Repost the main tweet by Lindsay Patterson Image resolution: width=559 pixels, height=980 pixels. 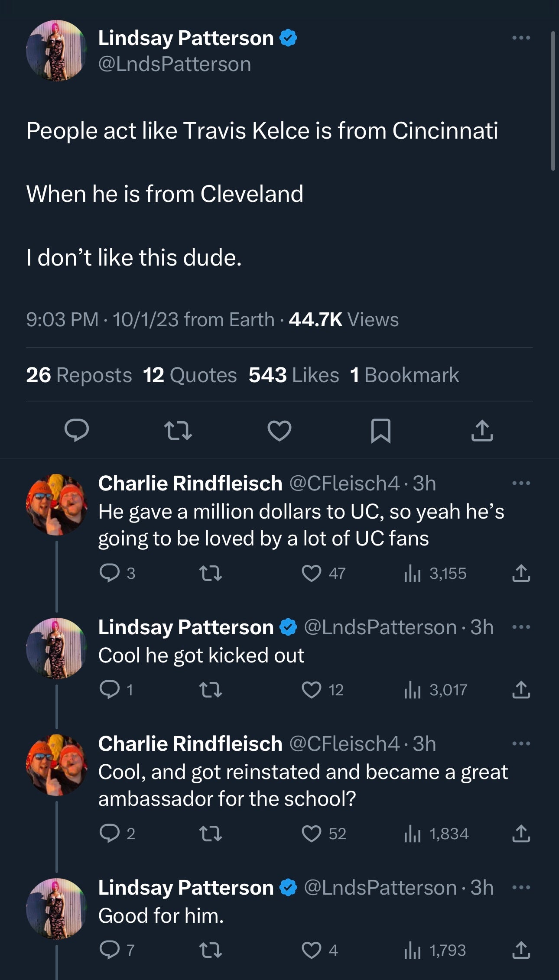(x=178, y=431)
